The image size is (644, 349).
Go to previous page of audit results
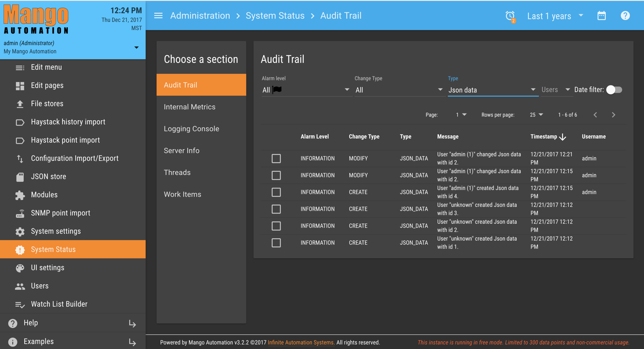coord(595,115)
